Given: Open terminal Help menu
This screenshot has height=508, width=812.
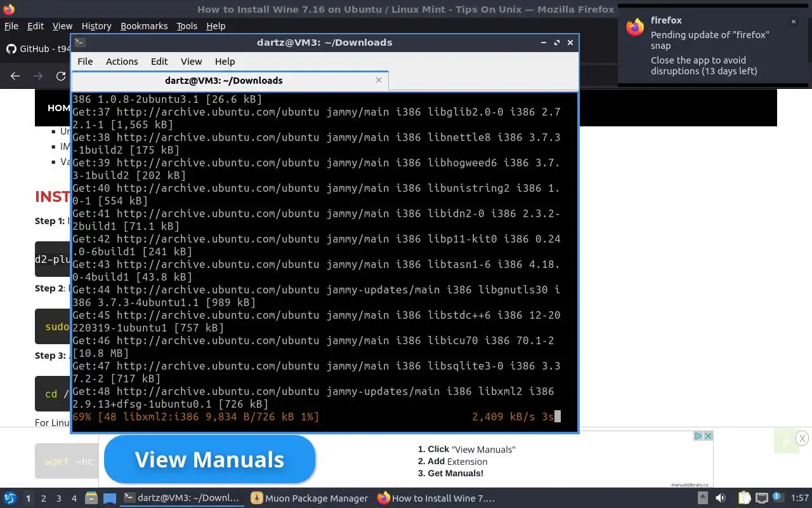Looking at the screenshot, I should [225, 62].
